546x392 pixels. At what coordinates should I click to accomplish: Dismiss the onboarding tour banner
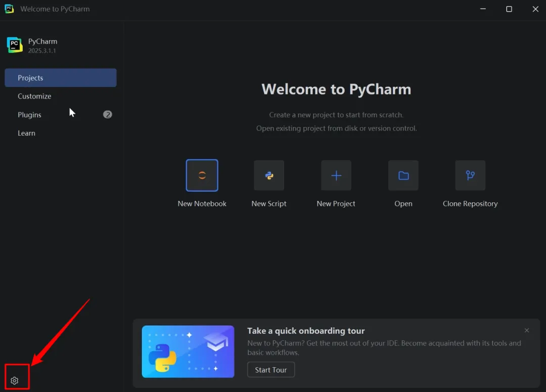(526, 330)
